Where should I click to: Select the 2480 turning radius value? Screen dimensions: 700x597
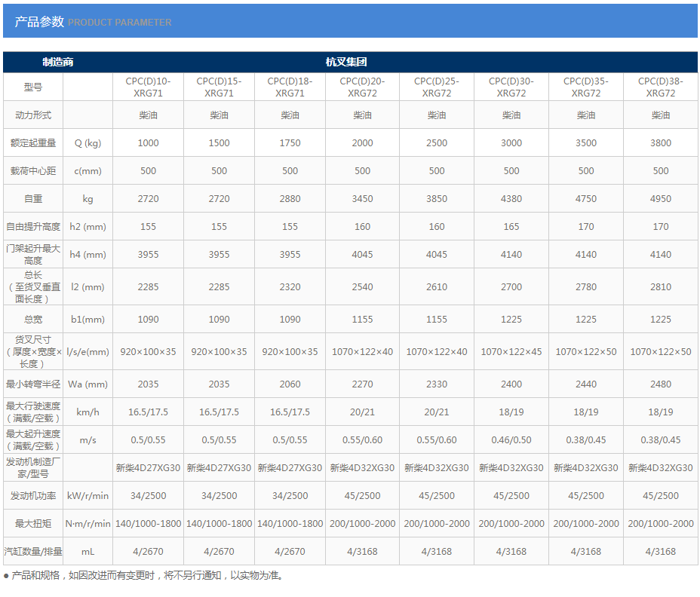coord(660,384)
